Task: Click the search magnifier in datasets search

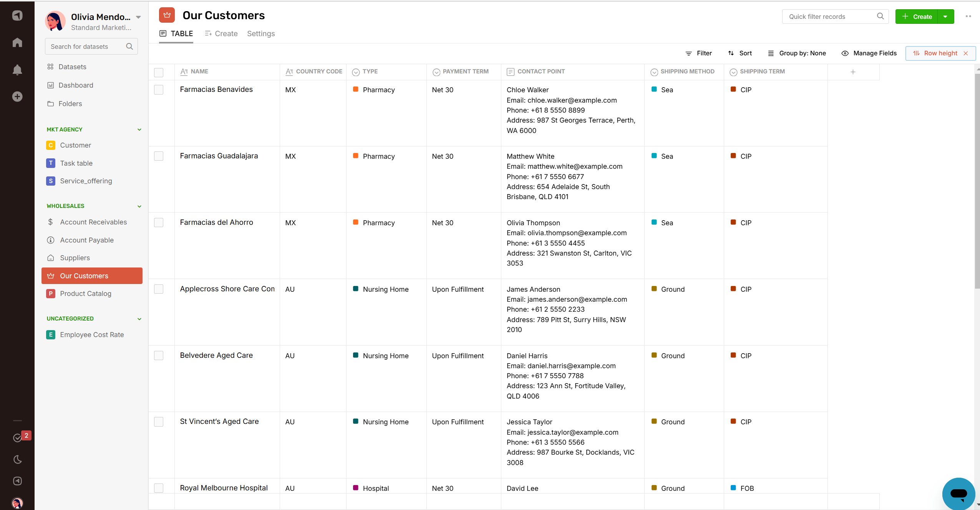Action: 129,47
